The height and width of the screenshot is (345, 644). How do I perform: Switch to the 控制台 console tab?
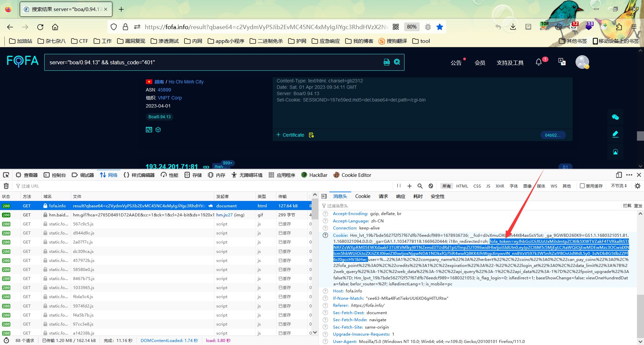click(55, 175)
